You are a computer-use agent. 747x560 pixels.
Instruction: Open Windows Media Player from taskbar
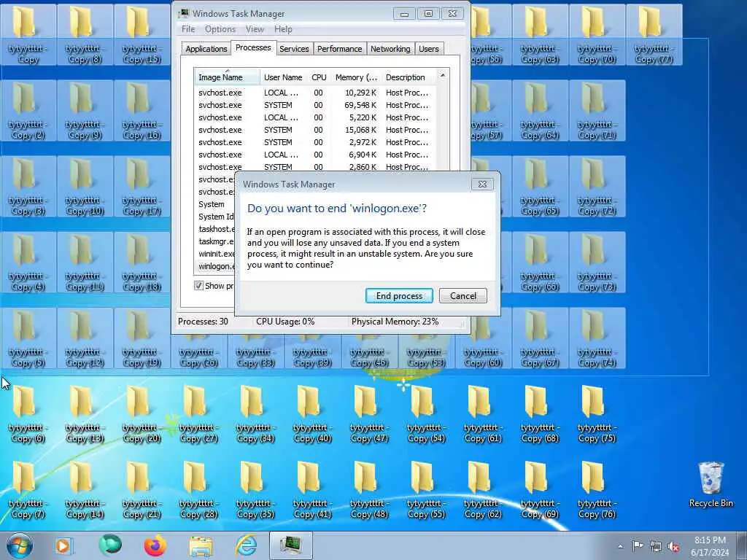[x=63, y=545]
